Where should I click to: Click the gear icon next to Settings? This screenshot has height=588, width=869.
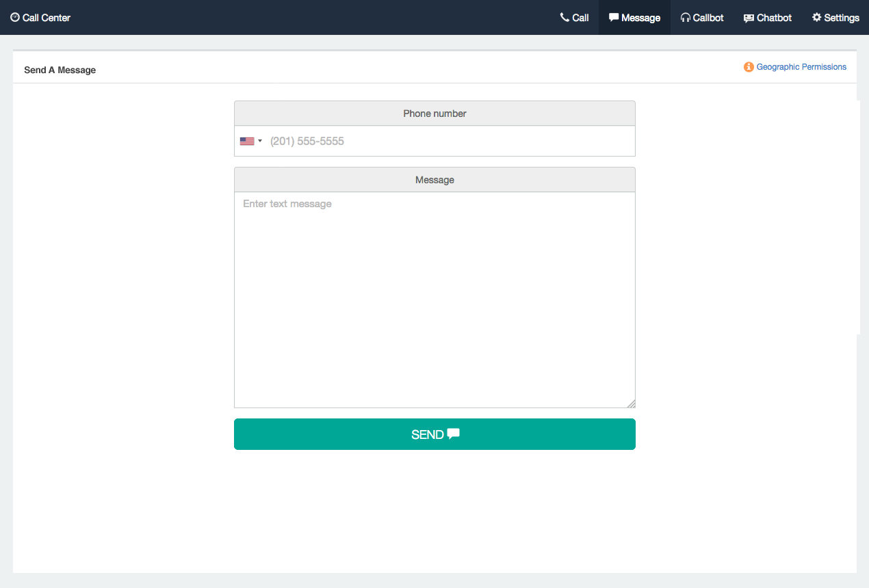(816, 17)
